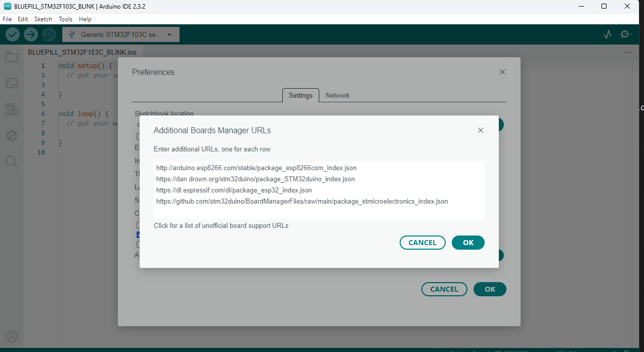Select the BLUEPILL_STM32F103C_BLINK.ino editor tab
This screenshot has width=644, height=352.
coord(82,52)
